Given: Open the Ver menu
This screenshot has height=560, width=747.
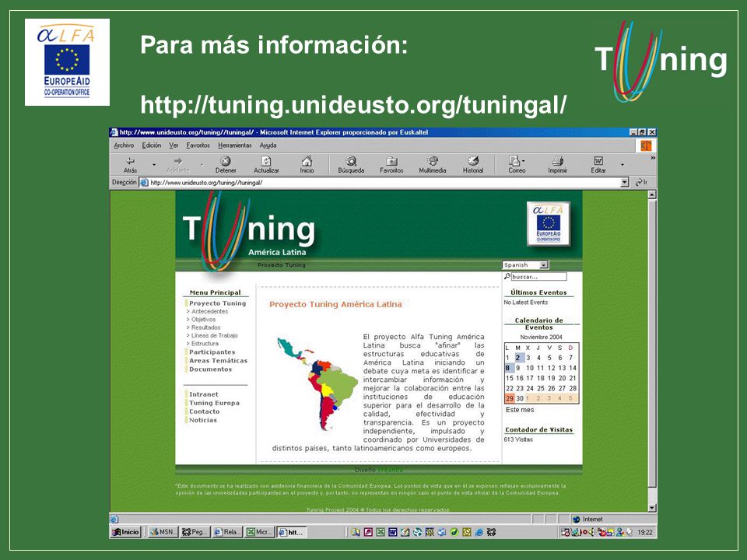Looking at the screenshot, I should (x=174, y=145).
